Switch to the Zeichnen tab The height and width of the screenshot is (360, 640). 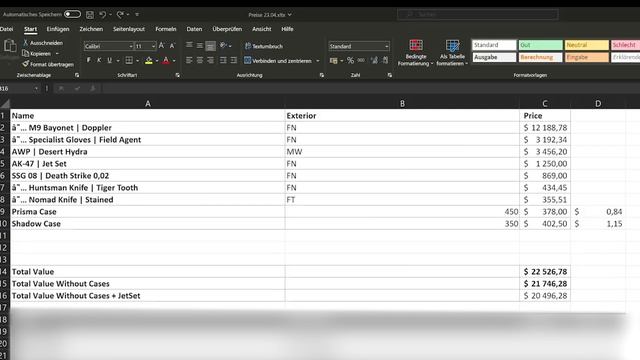pyautogui.click(x=91, y=29)
